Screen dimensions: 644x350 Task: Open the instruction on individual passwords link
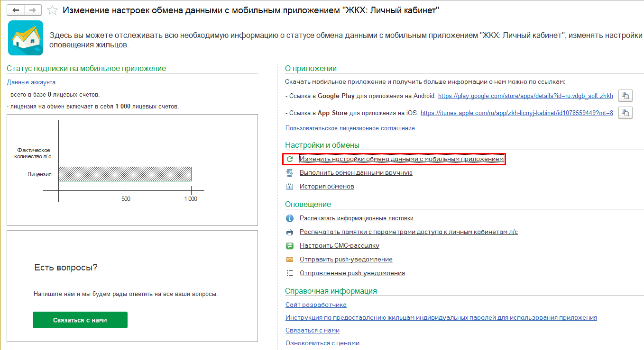(441, 318)
